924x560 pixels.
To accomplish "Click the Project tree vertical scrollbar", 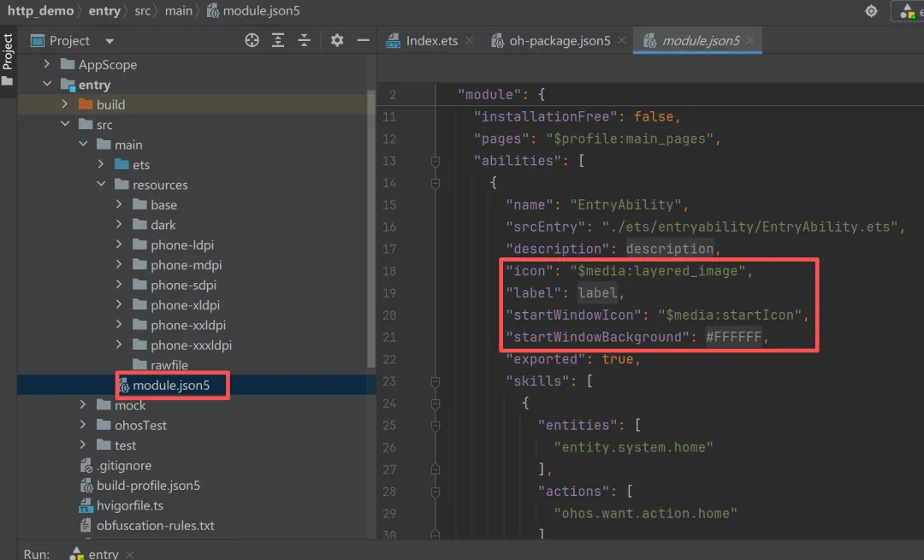I will [x=371, y=228].
